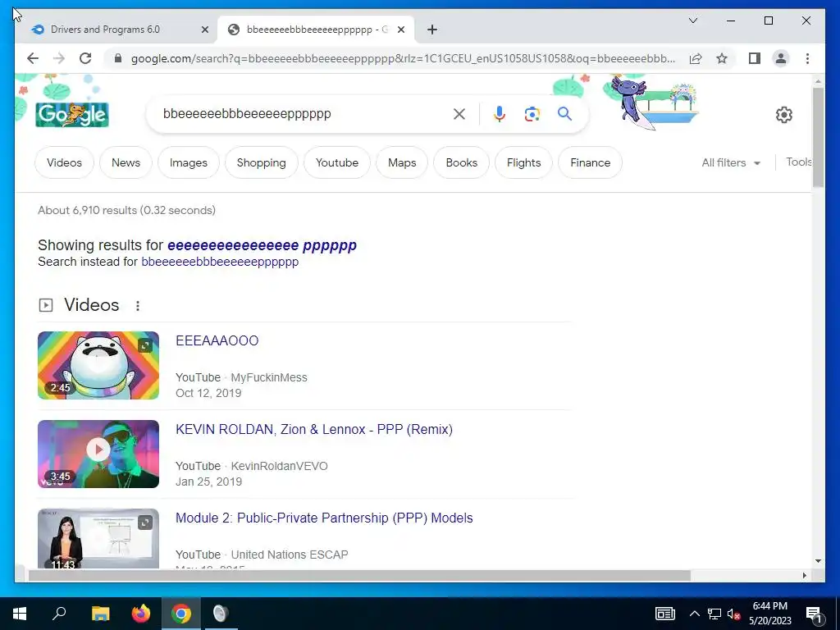
Task: Expand the All filters dropdown
Action: (731, 162)
